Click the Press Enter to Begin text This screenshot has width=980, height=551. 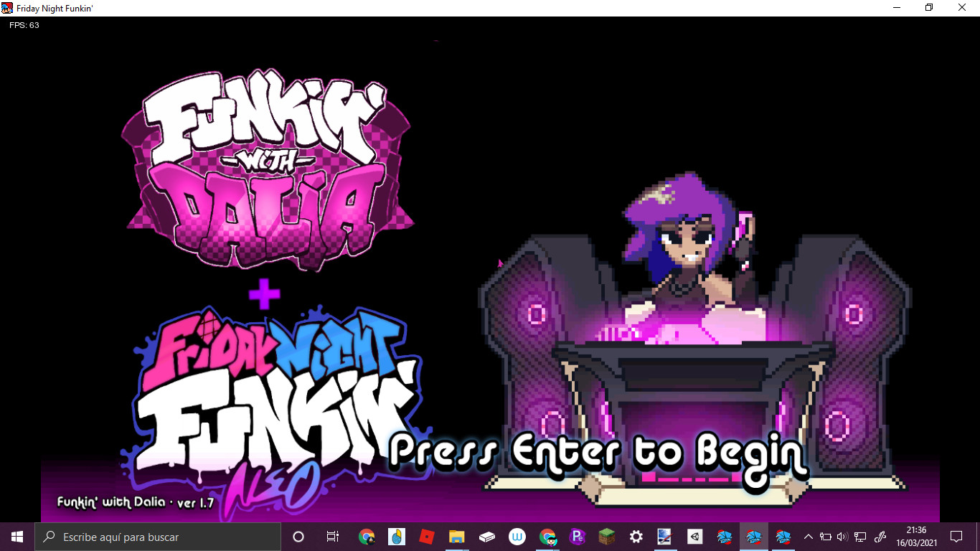598,453
